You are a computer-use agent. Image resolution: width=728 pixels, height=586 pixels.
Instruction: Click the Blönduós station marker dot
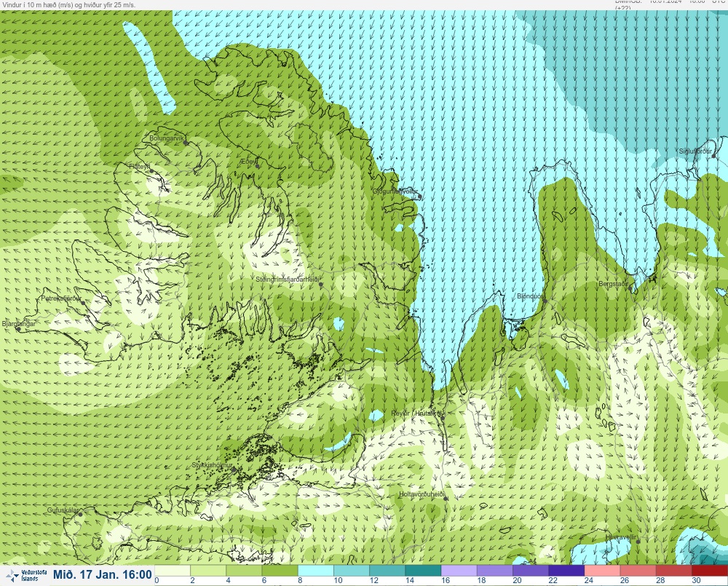545,301
